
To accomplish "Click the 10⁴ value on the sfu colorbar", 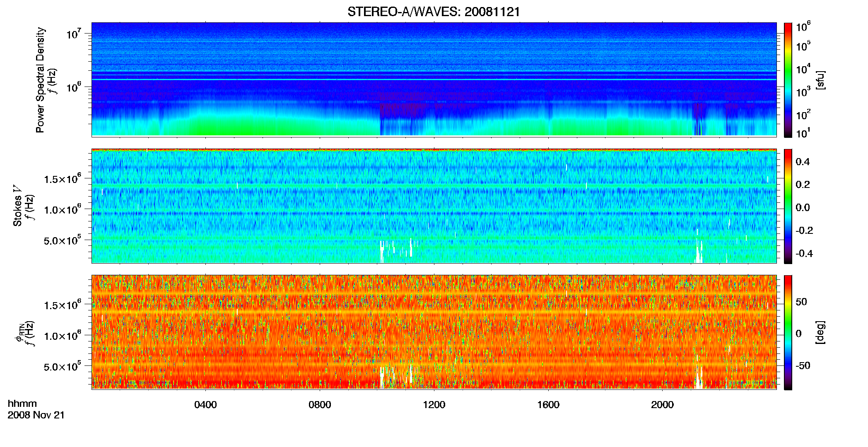I will coord(803,69).
